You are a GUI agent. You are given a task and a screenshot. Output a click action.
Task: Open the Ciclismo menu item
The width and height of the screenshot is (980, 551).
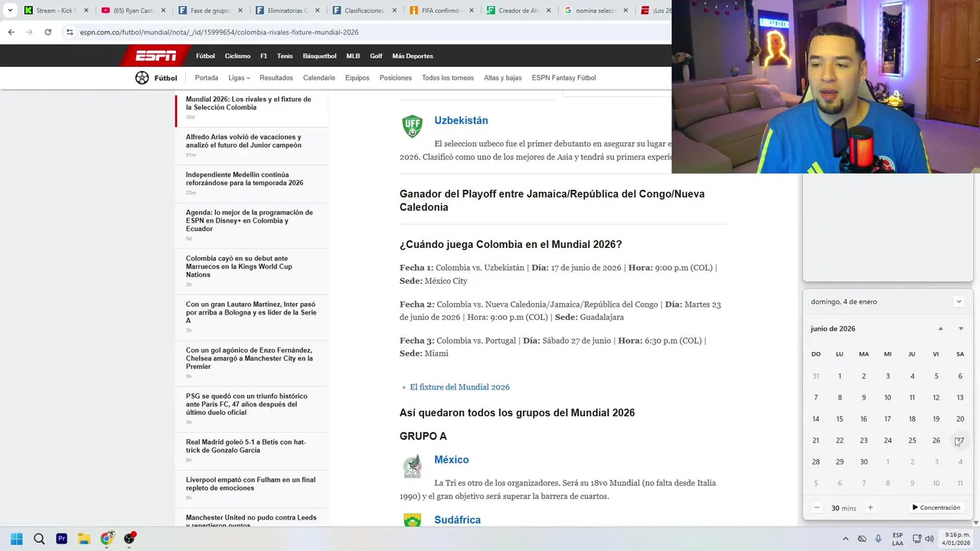pyautogui.click(x=237, y=56)
